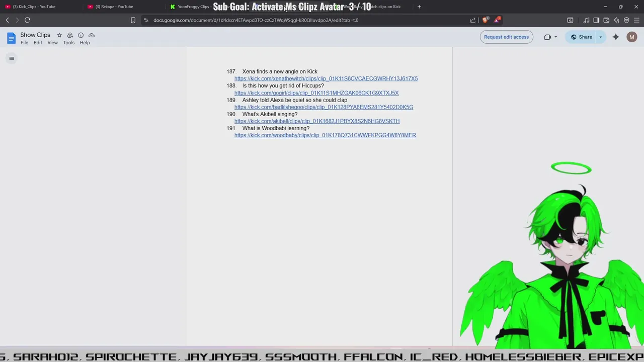Open the woodbaby clip link
Screen dimensions: 644x362
click(x=325, y=135)
